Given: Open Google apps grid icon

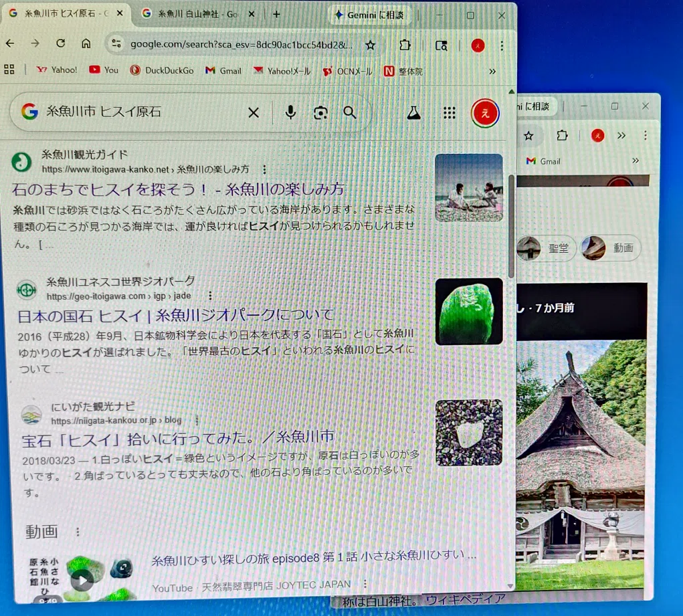Looking at the screenshot, I should click(449, 113).
